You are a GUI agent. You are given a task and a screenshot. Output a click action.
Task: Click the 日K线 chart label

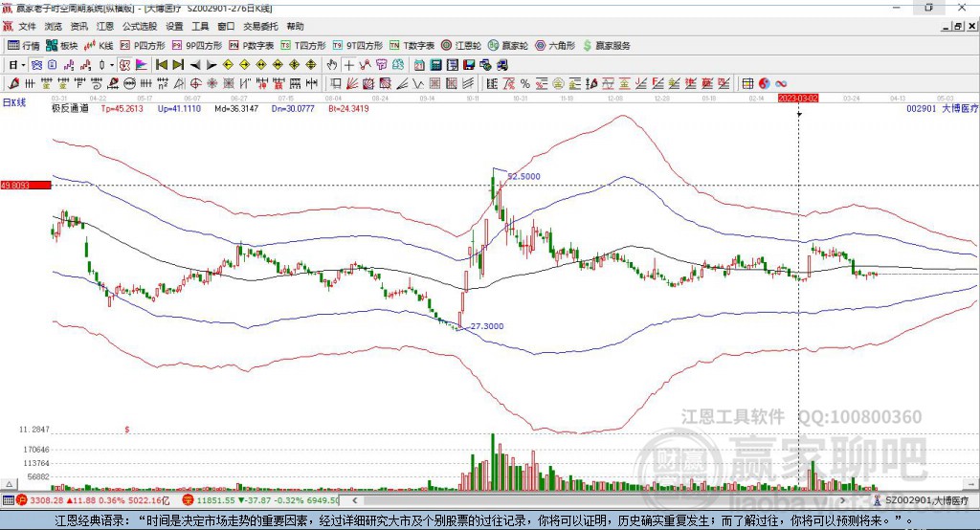click(x=14, y=102)
